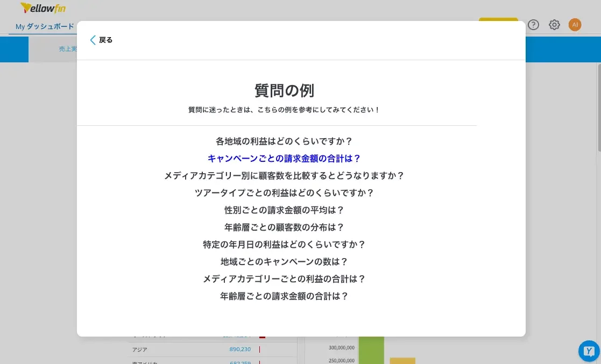Click the Yellowfin logo
This screenshot has height=364, width=601.
pos(43,8)
